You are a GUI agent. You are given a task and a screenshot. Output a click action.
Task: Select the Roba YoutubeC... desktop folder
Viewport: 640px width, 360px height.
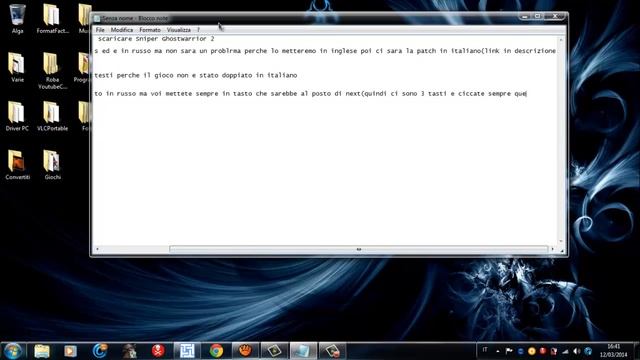click(x=52, y=71)
